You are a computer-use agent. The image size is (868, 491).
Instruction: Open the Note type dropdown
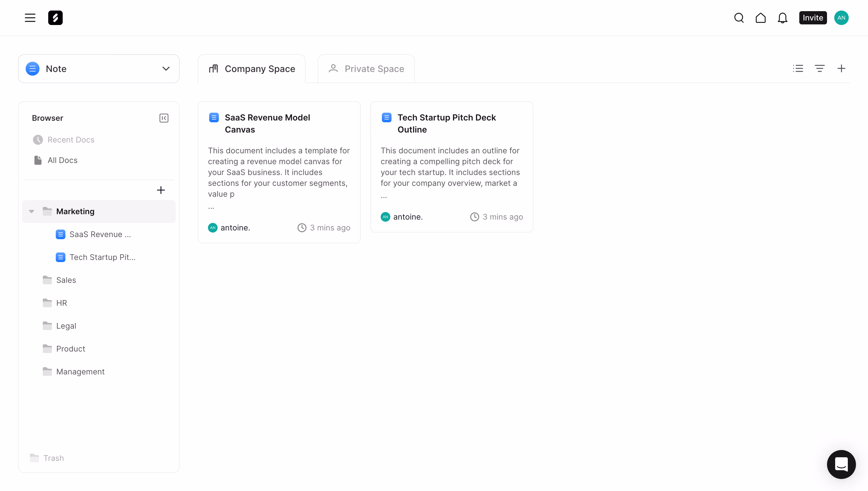point(99,69)
